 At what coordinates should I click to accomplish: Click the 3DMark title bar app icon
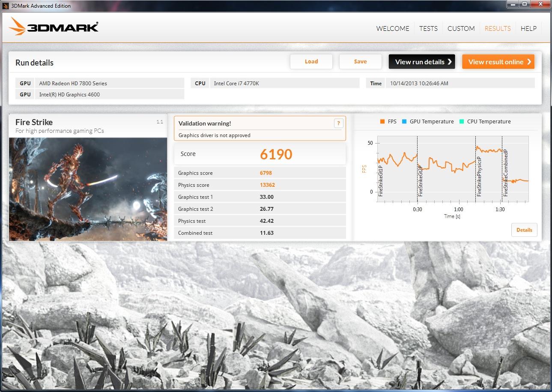click(x=6, y=6)
